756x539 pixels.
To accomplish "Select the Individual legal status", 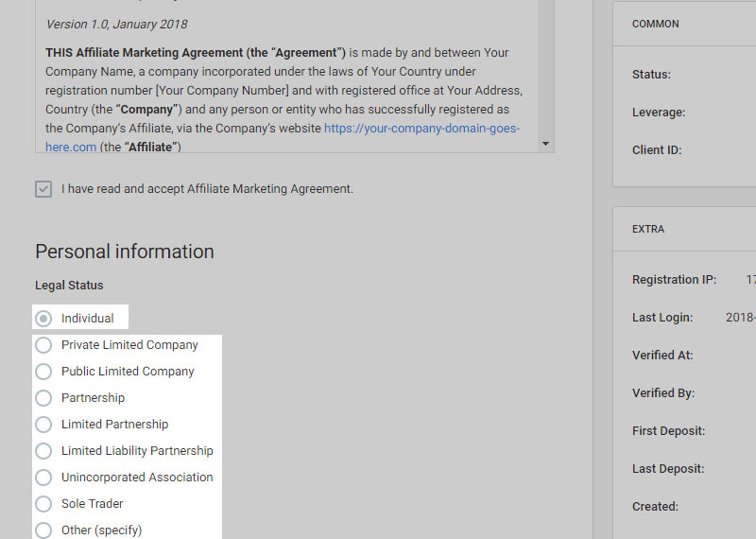I will (43, 319).
